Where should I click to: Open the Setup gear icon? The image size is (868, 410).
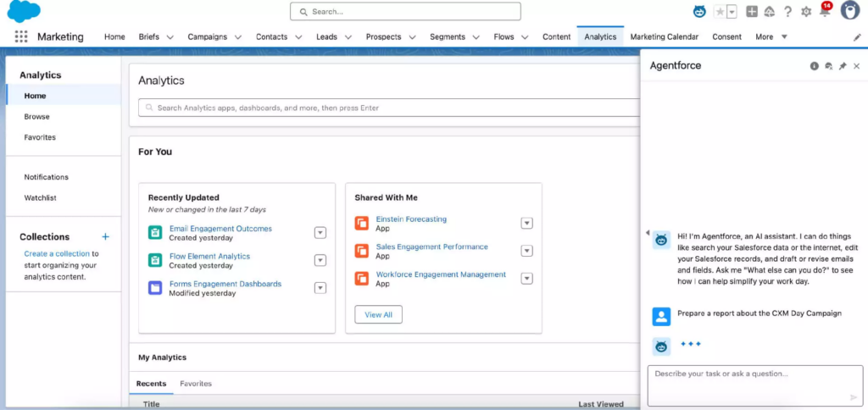click(806, 12)
